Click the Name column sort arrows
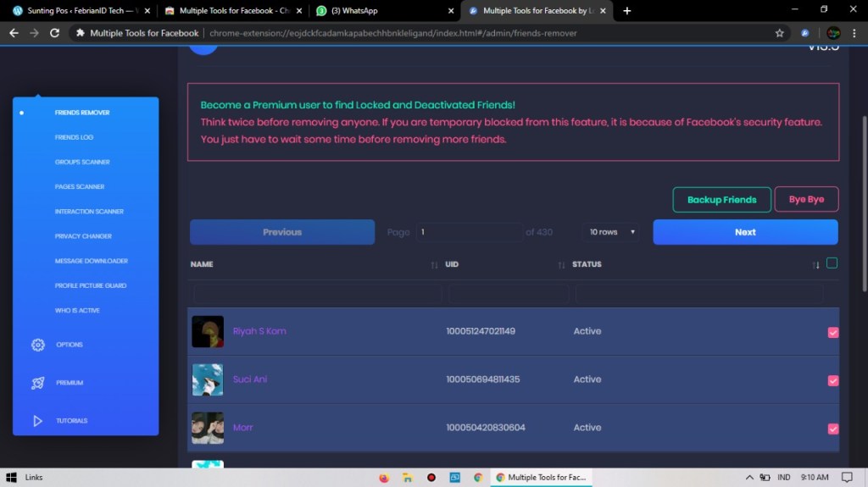This screenshot has width=868, height=487. point(434,265)
